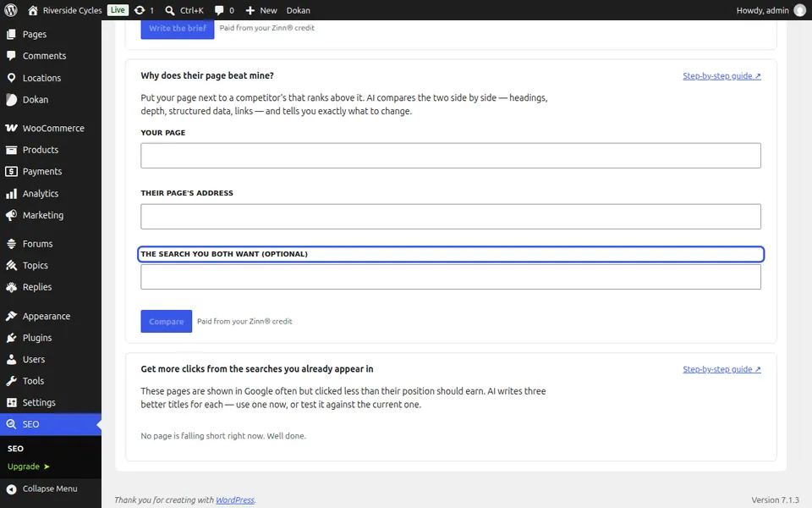Click the Marketing megaphone icon

[x=11, y=215]
